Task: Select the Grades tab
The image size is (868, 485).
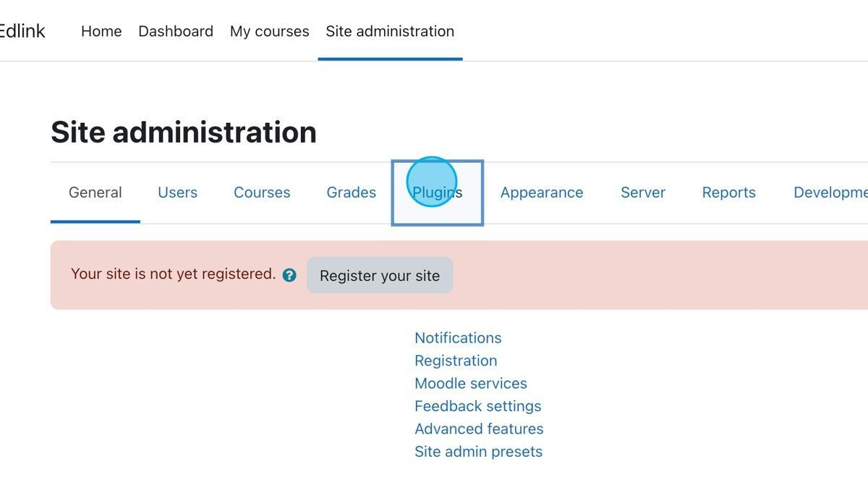Action: coord(351,193)
